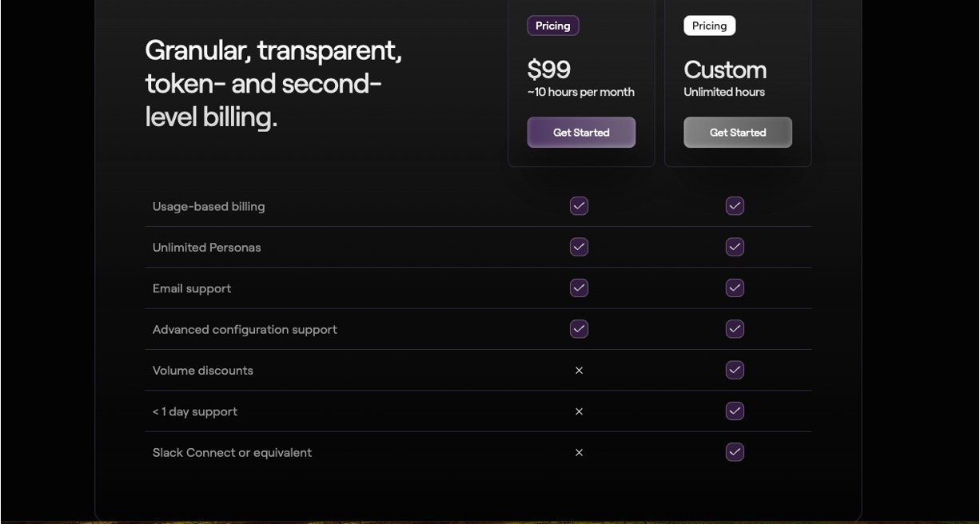Click Advanced configuration support checkmark in $99 column
The image size is (980, 524).
click(580, 329)
